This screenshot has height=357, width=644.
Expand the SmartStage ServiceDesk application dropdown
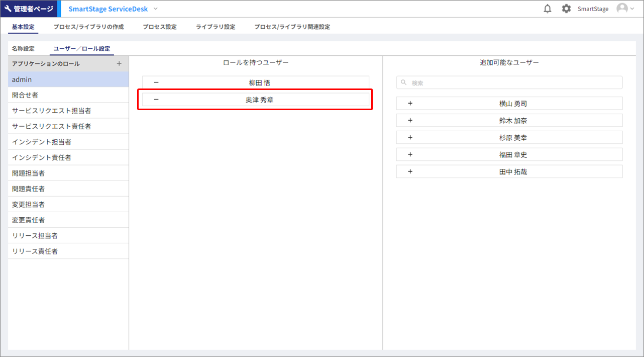click(x=155, y=9)
